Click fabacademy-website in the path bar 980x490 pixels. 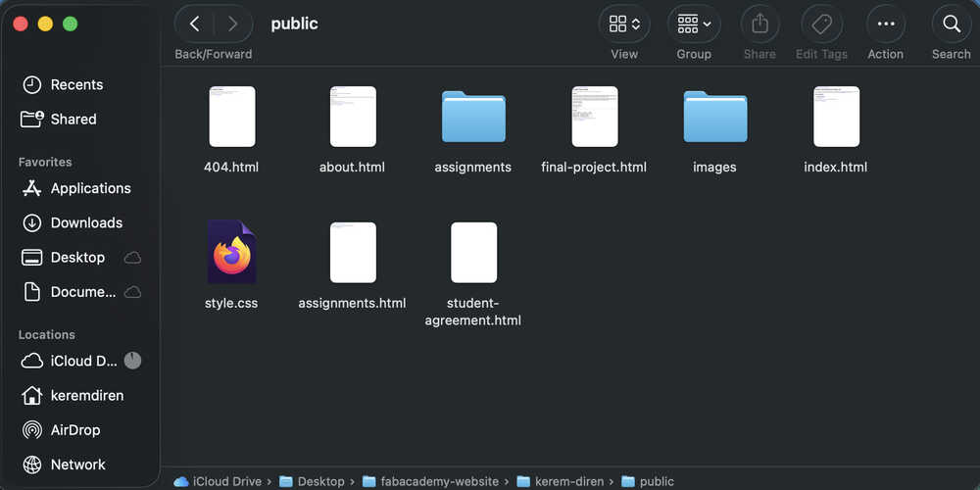coord(431,481)
